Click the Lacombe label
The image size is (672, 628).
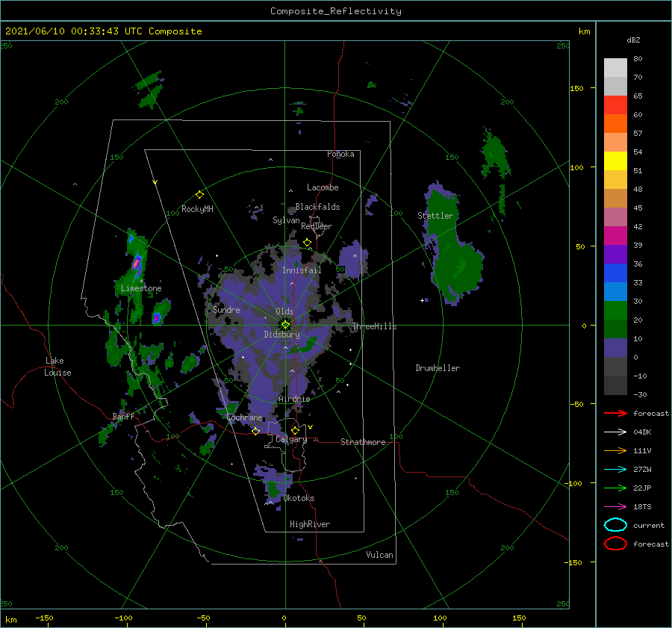click(323, 187)
